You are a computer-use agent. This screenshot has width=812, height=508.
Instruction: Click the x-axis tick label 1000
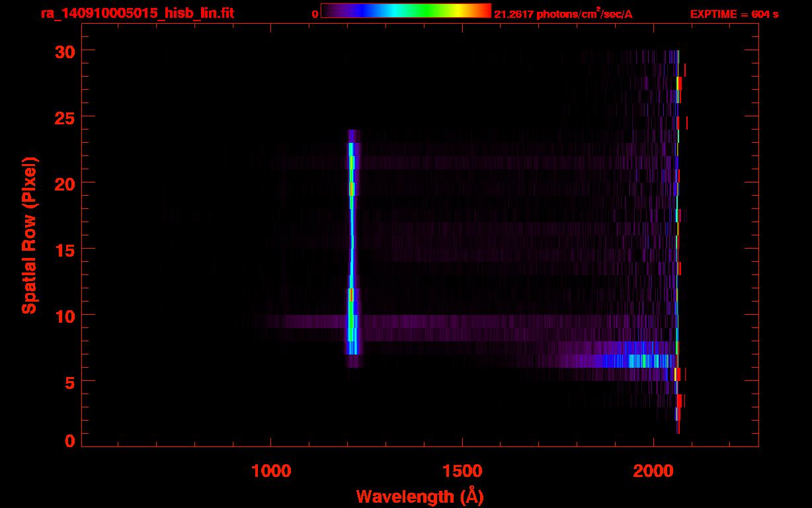click(x=271, y=470)
